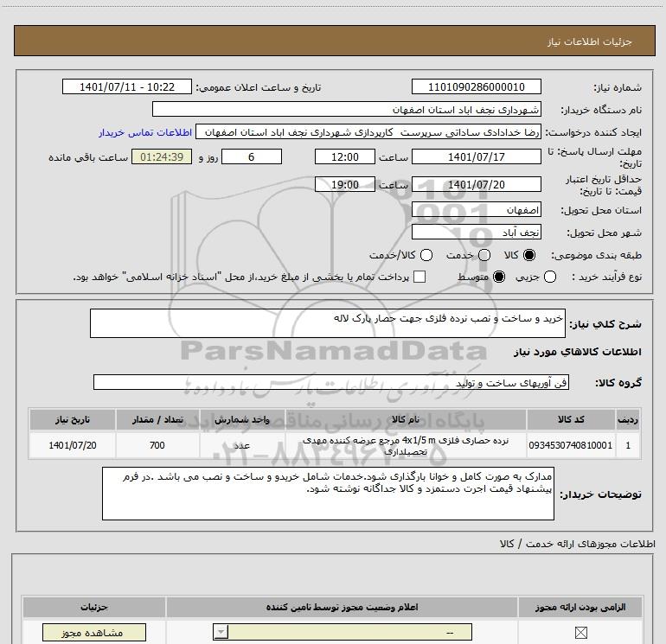
Task: Select the خدمت radio button
Action: point(484,255)
